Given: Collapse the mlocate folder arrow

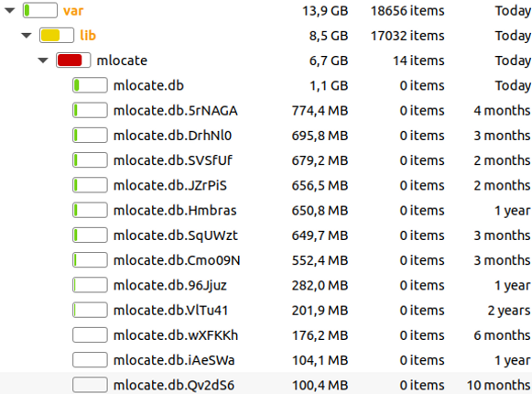Looking at the screenshot, I should [43, 60].
